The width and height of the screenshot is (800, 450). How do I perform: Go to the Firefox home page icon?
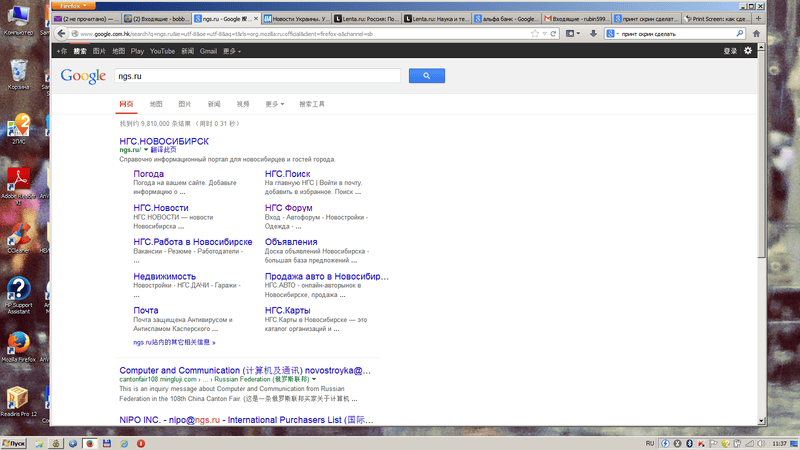(756, 34)
